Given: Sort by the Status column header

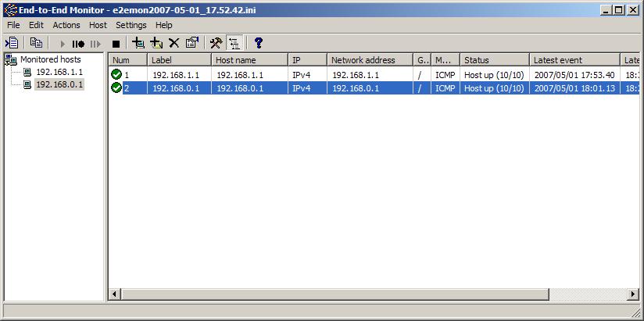Looking at the screenshot, I should point(495,60).
